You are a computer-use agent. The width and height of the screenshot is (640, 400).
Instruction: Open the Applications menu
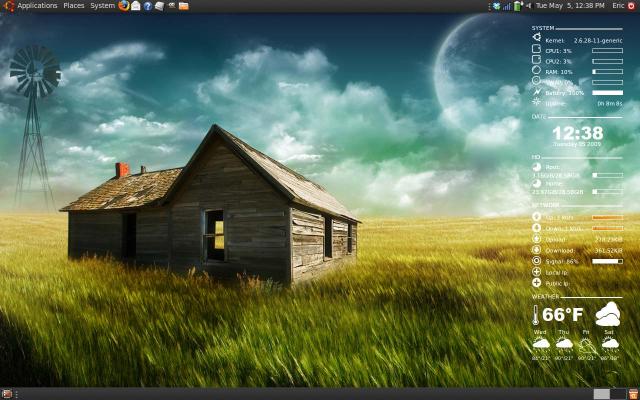[x=37, y=6]
